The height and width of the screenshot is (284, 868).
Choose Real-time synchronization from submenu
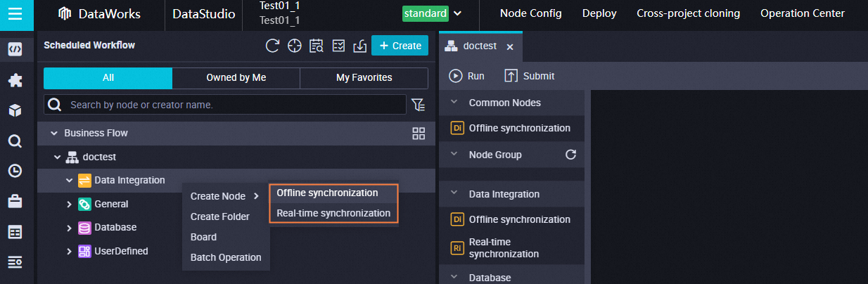333,213
